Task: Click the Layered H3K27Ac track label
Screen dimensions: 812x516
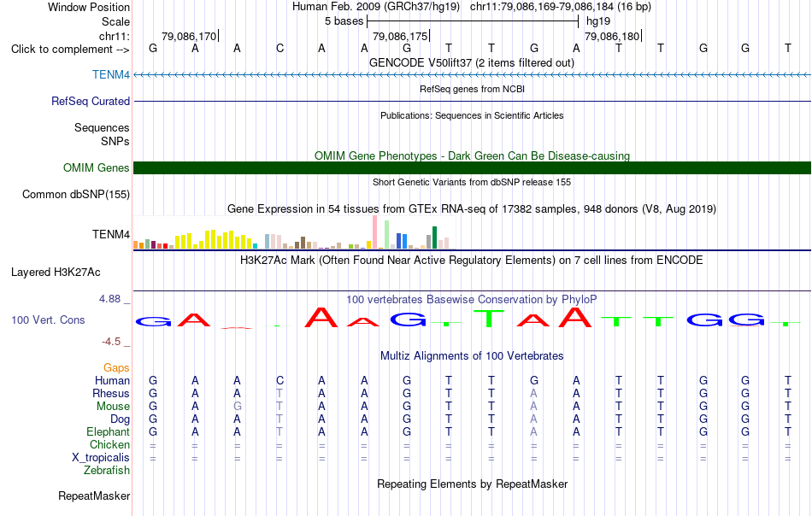Action: coord(56,273)
